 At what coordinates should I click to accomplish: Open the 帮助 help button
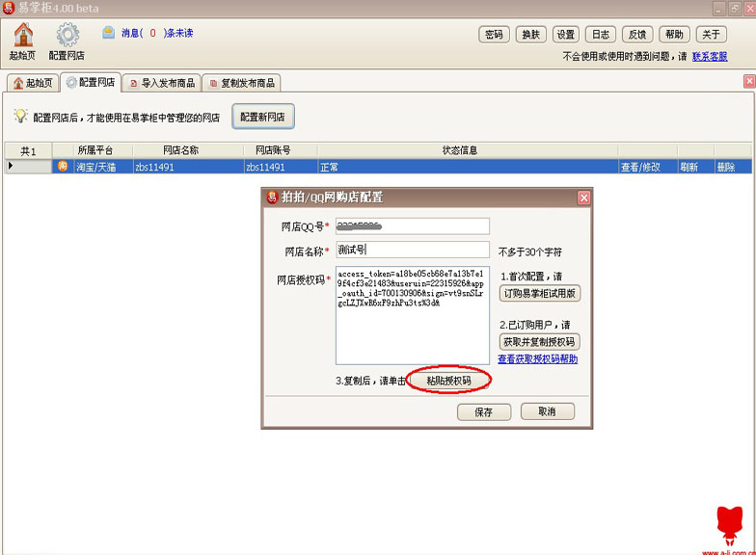pos(674,35)
